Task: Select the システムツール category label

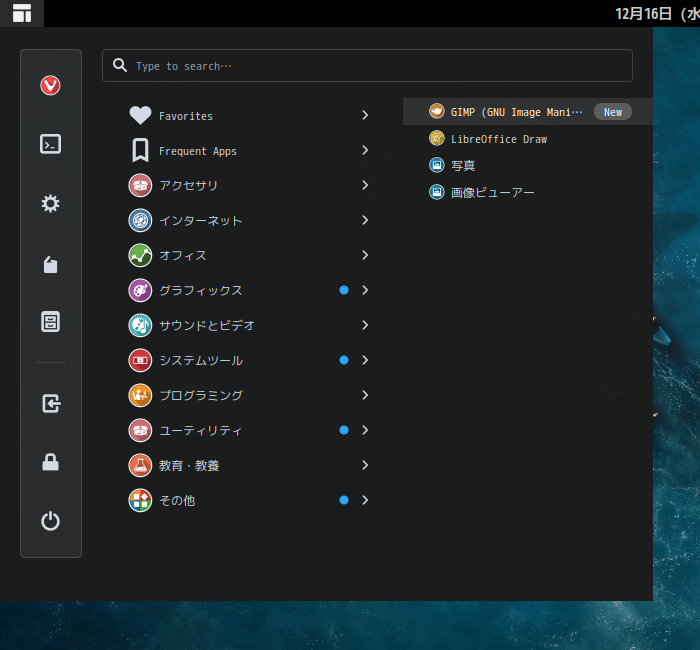Action: click(x=201, y=360)
